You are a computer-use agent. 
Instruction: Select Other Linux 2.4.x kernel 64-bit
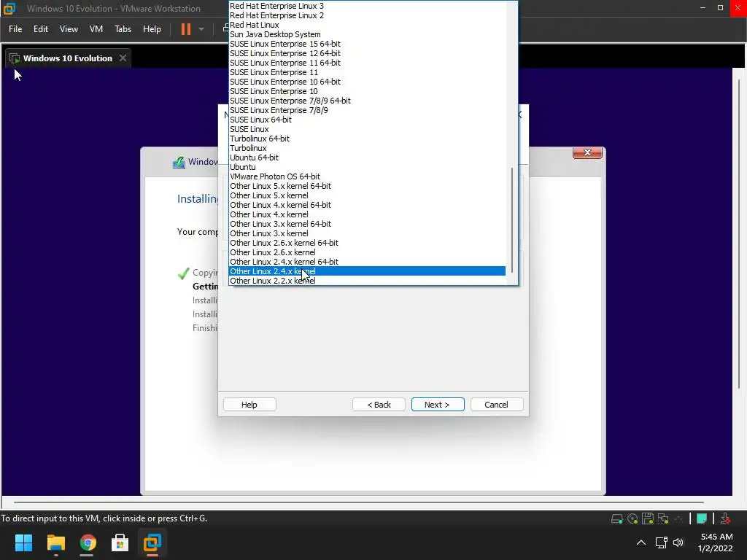coord(368,262)
